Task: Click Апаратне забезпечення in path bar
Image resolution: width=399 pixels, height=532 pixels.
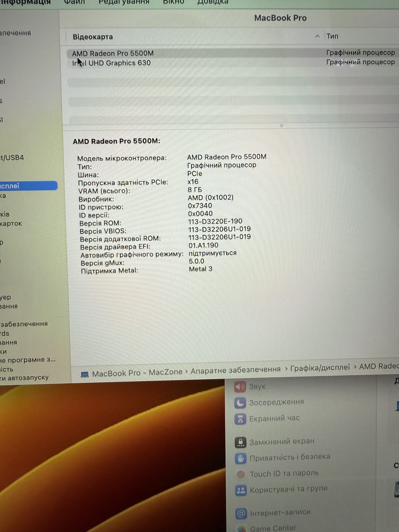Action: coord(235,370)
